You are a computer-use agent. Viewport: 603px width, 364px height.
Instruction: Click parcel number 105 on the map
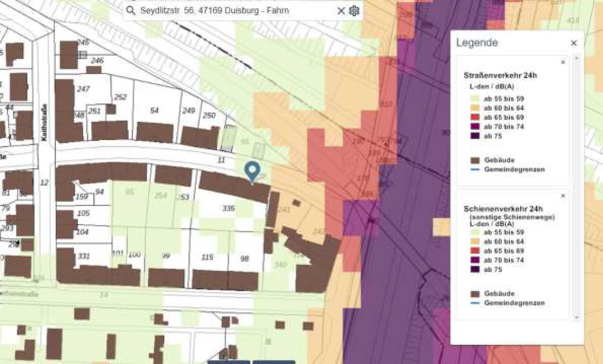[x=83, y=213]
